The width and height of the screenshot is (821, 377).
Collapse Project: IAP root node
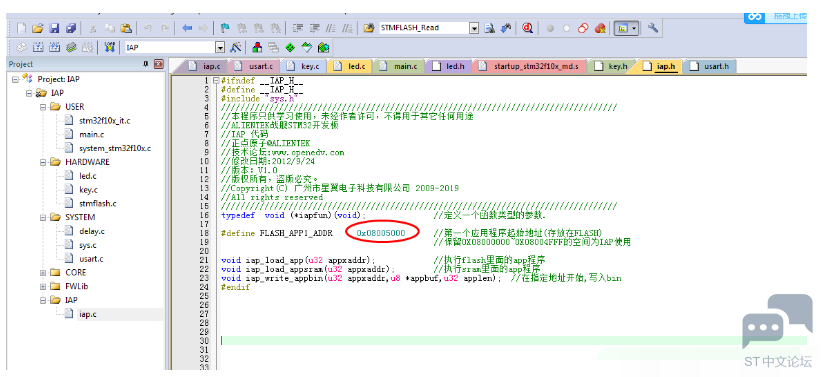(x=15, y=79)
